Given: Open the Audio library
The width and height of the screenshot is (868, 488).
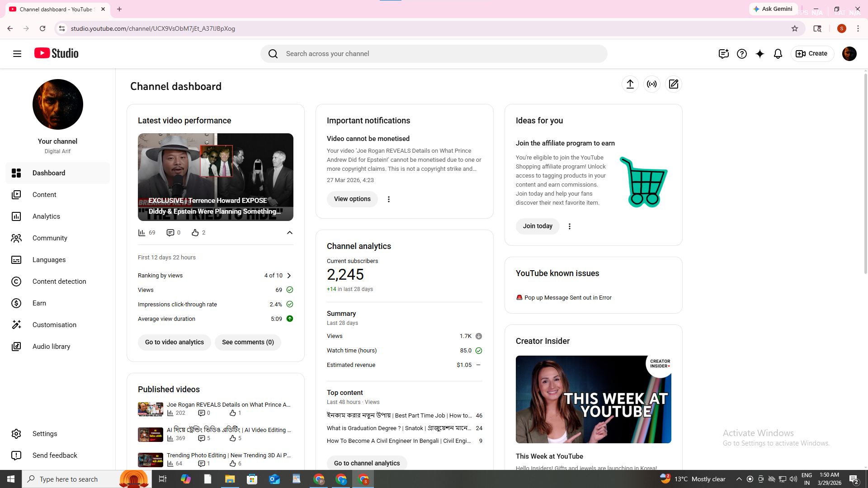Looking at the screenshot, I should coord(51,347).
